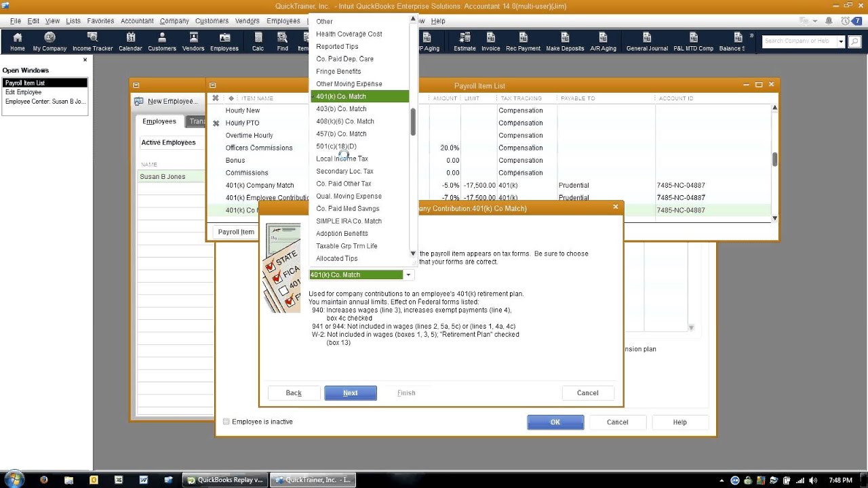Open Rec Payment from the icon bar
The height and width of the screenshot is (488, 868).
click(x=523, y=41)
